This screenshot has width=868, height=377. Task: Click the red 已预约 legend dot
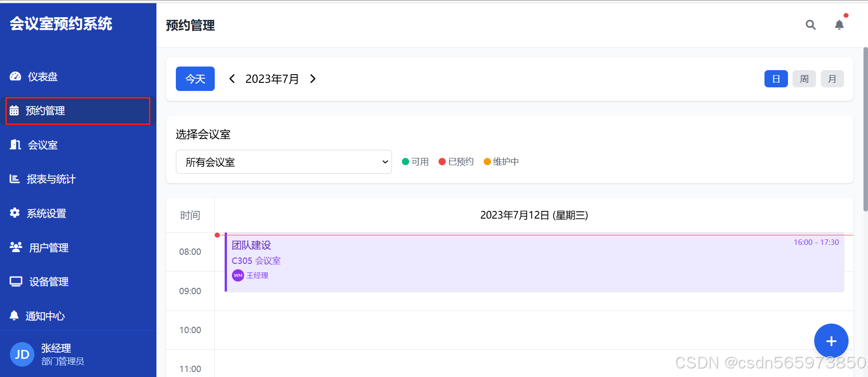[442, 162]
